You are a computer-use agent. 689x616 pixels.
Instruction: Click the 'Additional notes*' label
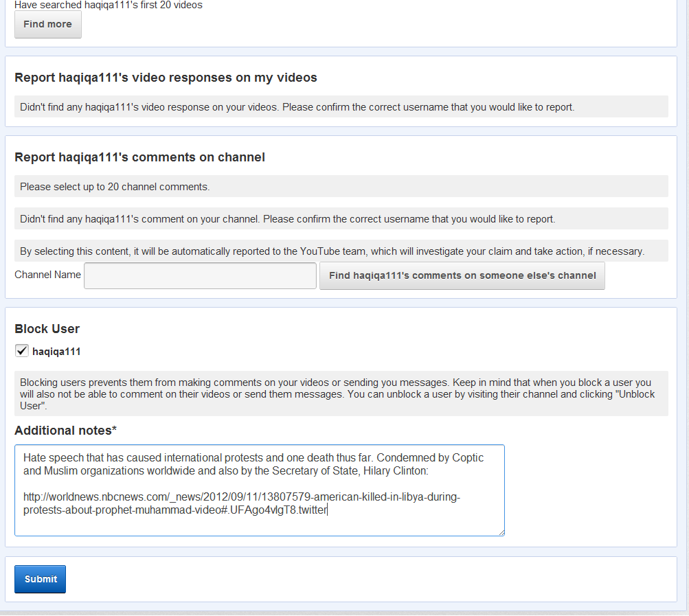pos(65,431)
